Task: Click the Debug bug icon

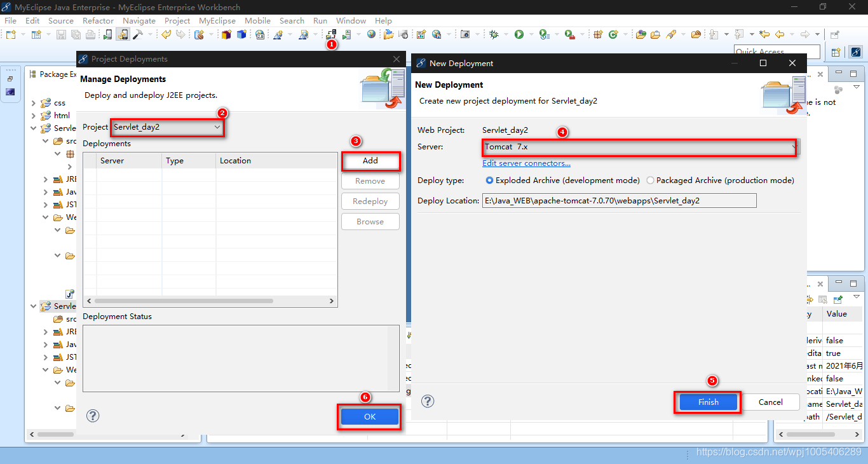Action: point(494,34)
